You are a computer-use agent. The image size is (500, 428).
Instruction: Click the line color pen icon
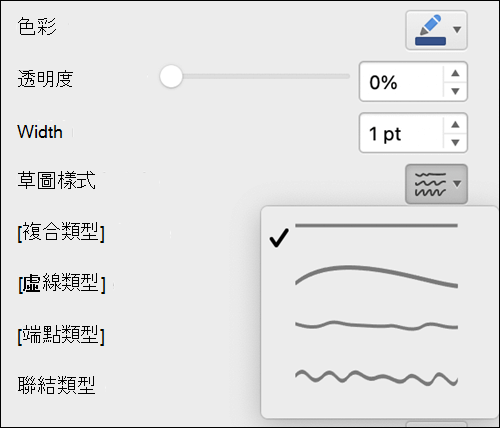pyautogui.click(x=431, y=25)
